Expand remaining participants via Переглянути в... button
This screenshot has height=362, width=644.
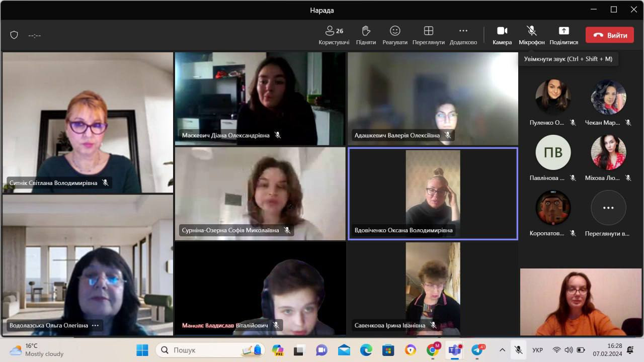608,208
